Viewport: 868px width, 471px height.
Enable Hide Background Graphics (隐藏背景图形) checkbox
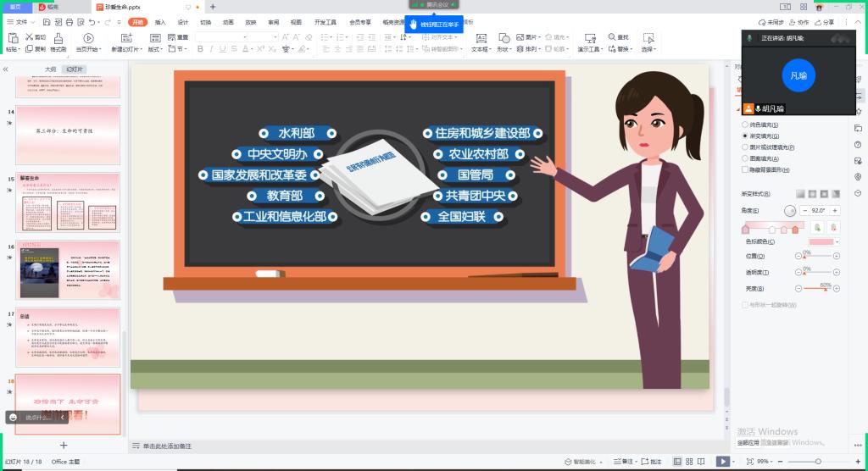click(745, 169)
